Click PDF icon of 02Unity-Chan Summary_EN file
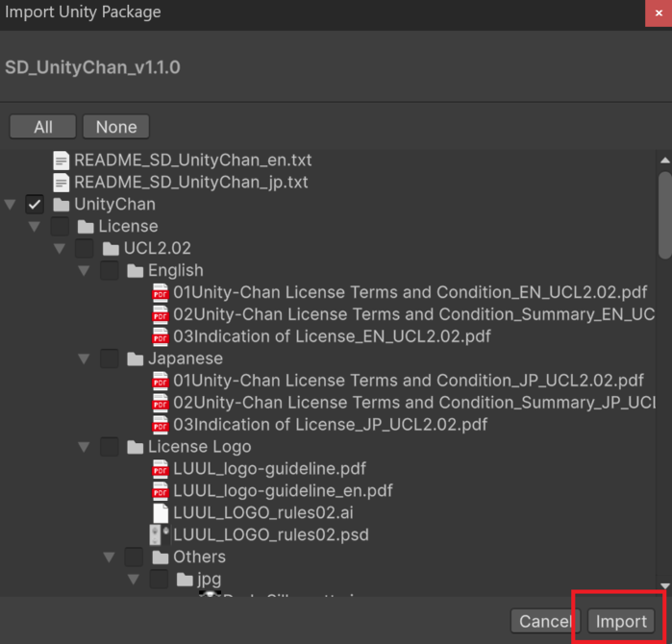Viewport: 672px width, 644px height. [x=161, y=314]
